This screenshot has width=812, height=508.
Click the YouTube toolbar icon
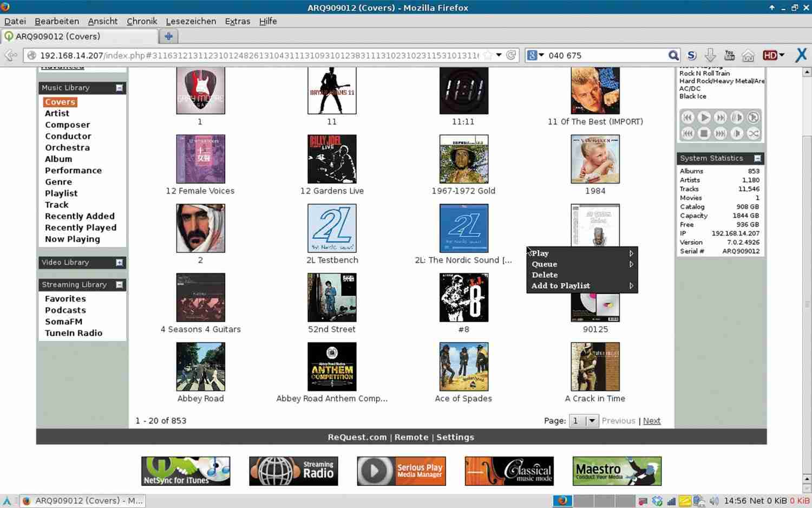(x=729, y=55)
